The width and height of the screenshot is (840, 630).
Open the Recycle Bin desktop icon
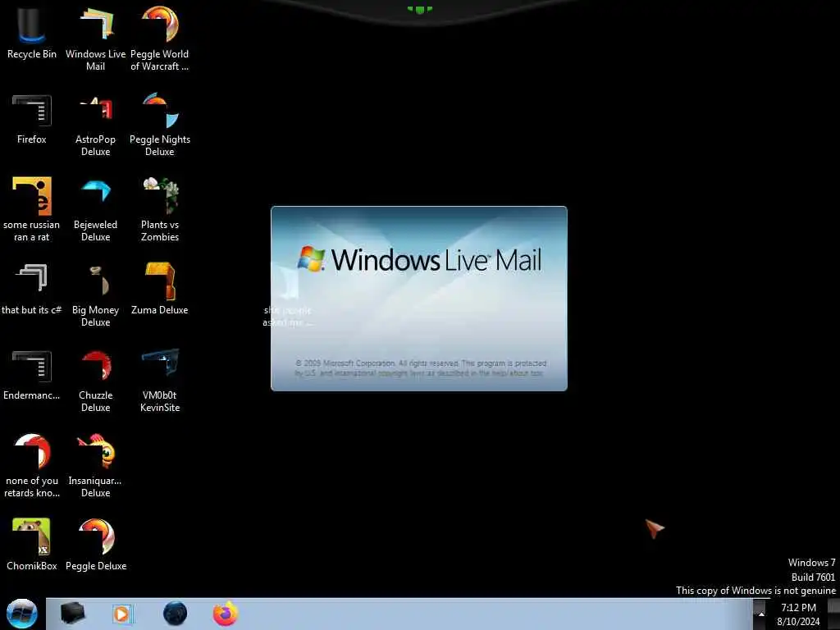(x=32, y=32)
